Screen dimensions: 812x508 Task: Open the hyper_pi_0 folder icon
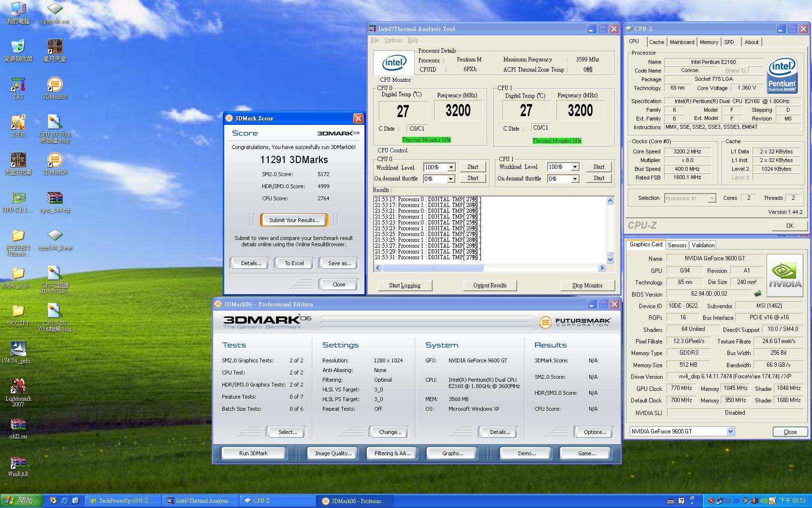click(18, 277)
